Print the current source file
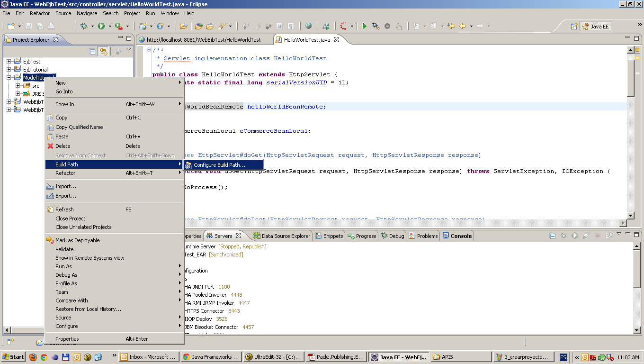The width and height of the screenshot is (644, 364). coord(51,26)
